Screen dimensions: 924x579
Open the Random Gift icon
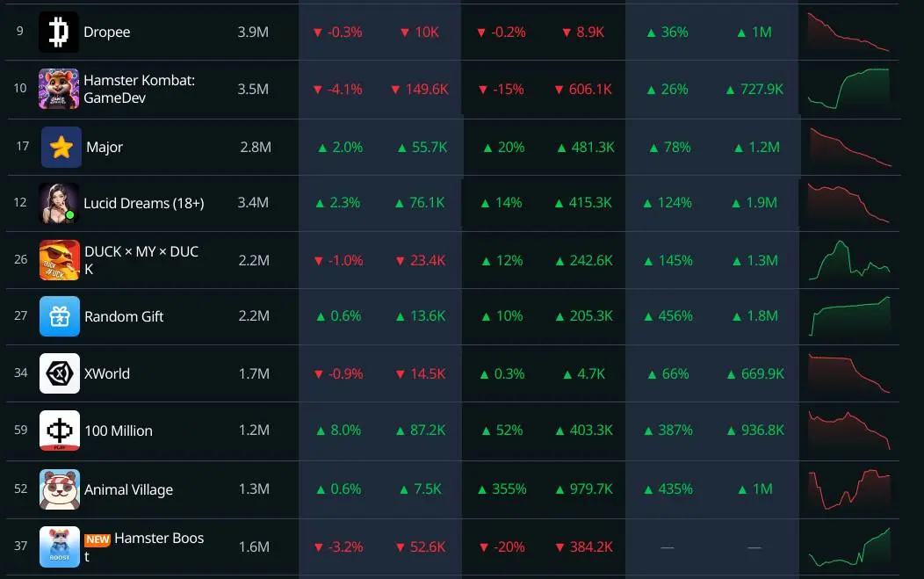point(60,316)
